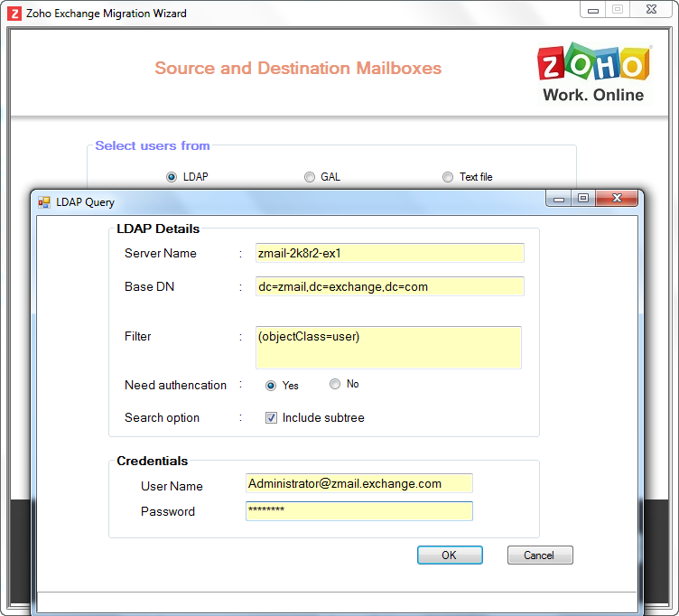Close the Zoho Exchange Migration Wizard window
The width and height of the screenshot is (679, 616).
(651, 10)
